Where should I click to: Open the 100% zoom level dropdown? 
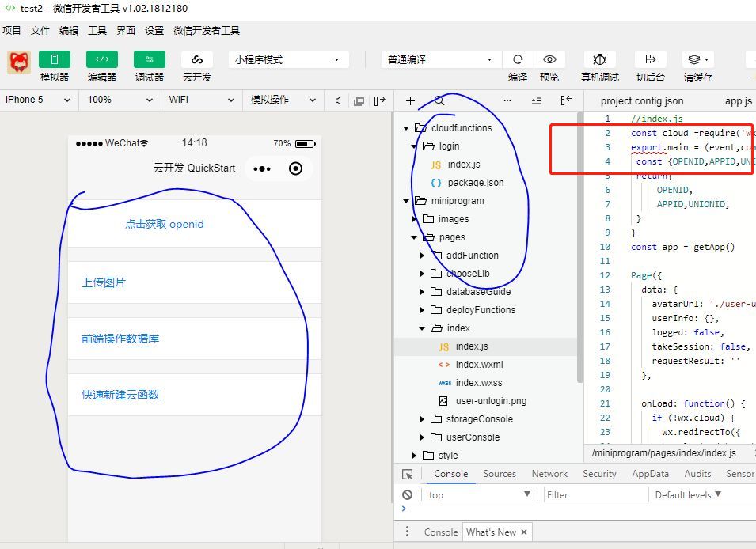120,100
